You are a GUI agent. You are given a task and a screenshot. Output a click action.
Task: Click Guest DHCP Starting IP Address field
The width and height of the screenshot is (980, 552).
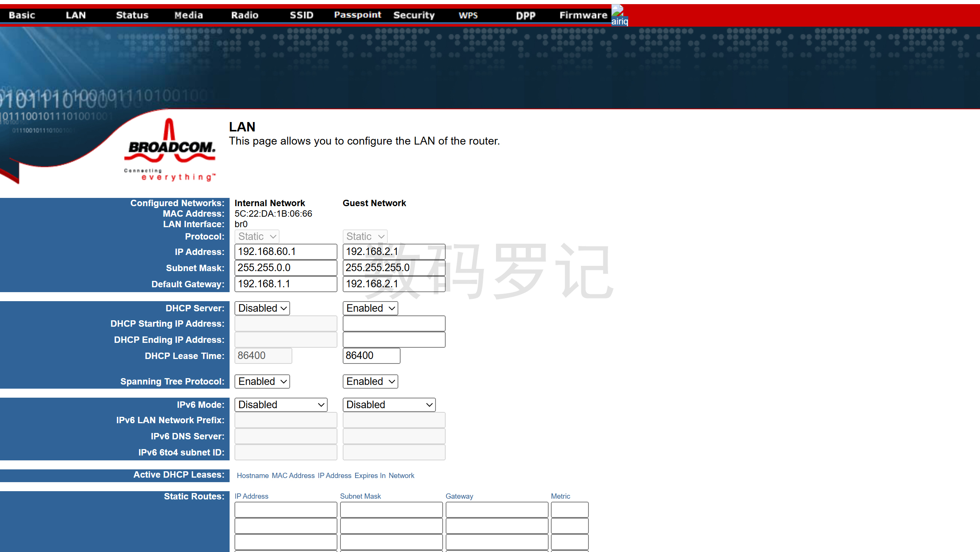[394, 324]
